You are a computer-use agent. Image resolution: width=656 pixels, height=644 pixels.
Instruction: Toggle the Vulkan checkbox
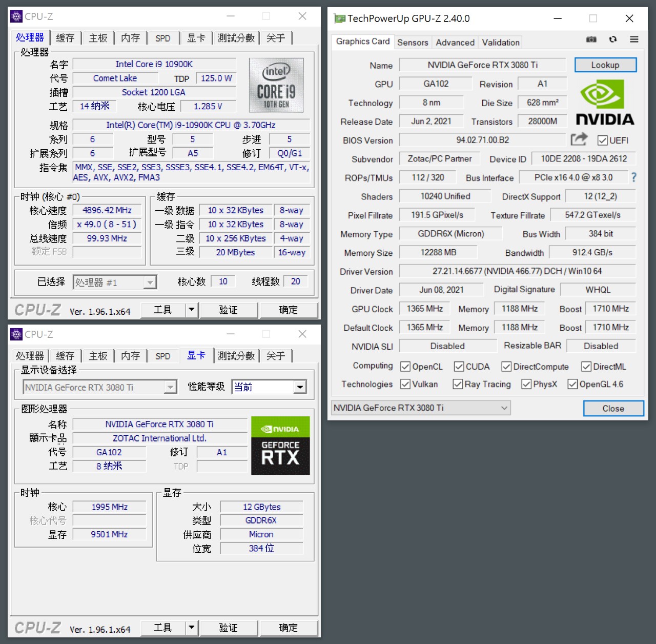click(405, 384)
